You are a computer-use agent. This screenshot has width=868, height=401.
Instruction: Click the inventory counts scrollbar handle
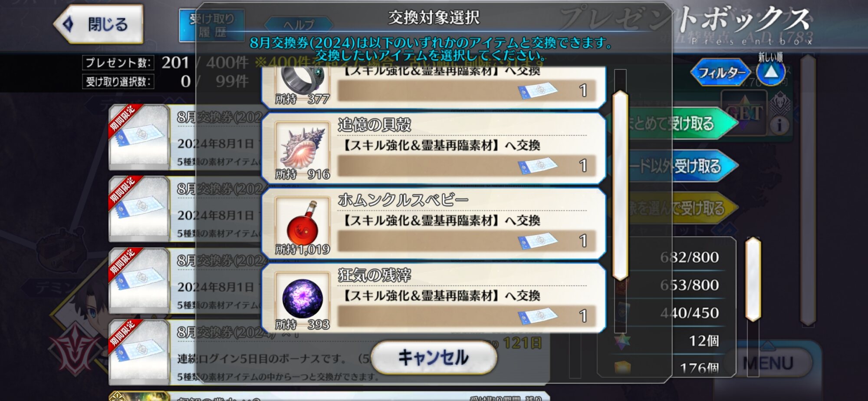(x=753, y=279)
